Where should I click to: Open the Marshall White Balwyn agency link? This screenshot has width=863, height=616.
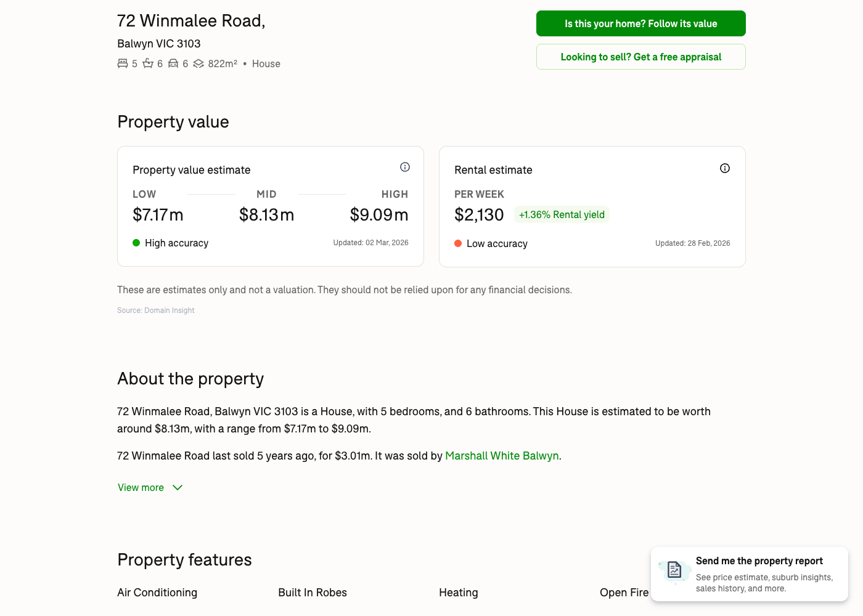coord(502,456)
